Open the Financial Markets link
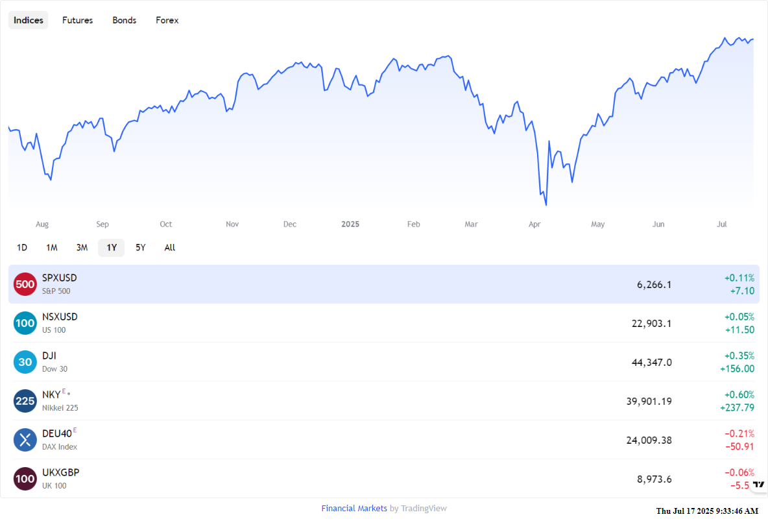The height and width of the screenshot is (532, 768). (354, 509)
